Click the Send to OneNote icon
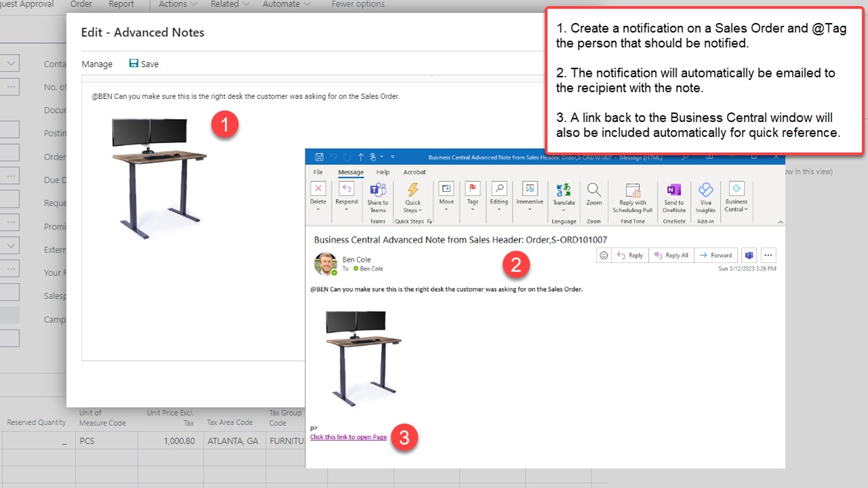Screen dimensions: 868x488 (x=674, y=189)
